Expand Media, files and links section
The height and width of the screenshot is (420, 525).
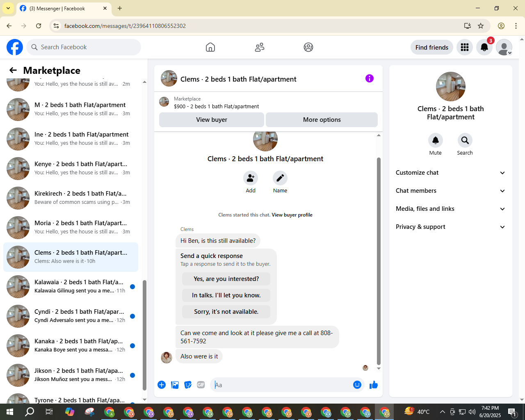point(450,209)
